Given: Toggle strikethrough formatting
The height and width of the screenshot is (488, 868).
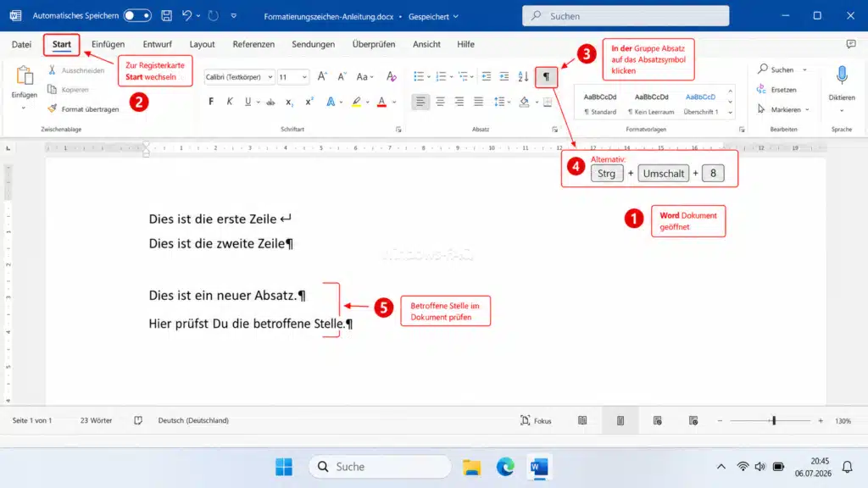Looking at the screenshot, I should pos(270,102).
